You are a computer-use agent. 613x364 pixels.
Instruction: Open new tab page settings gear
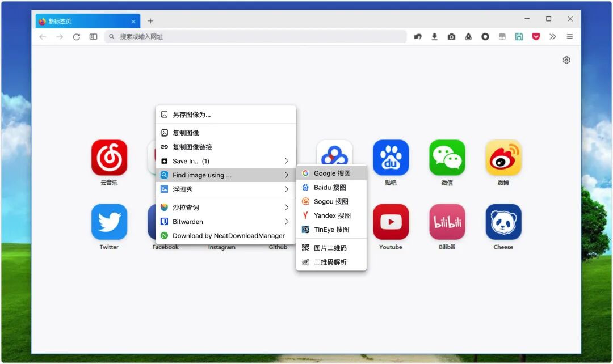566,60
